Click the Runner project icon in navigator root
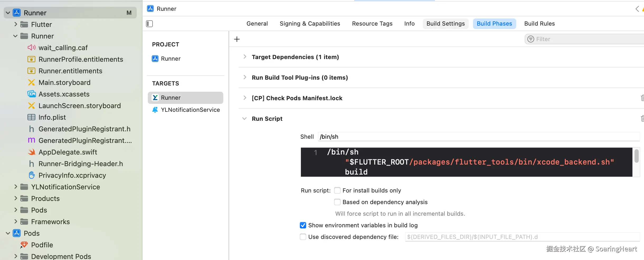The height and width of the screenshot is (260, 644). 17,13
